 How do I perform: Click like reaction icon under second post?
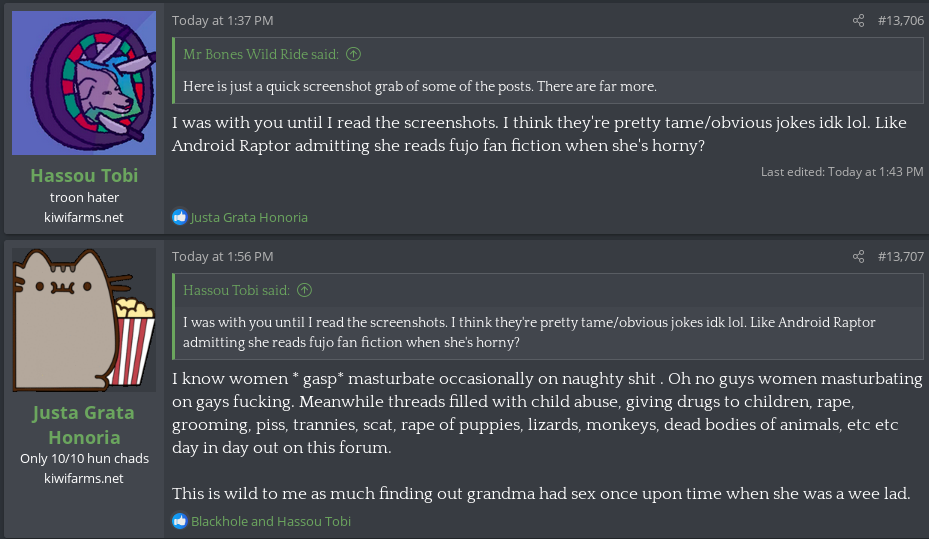(x=180, y=521)
